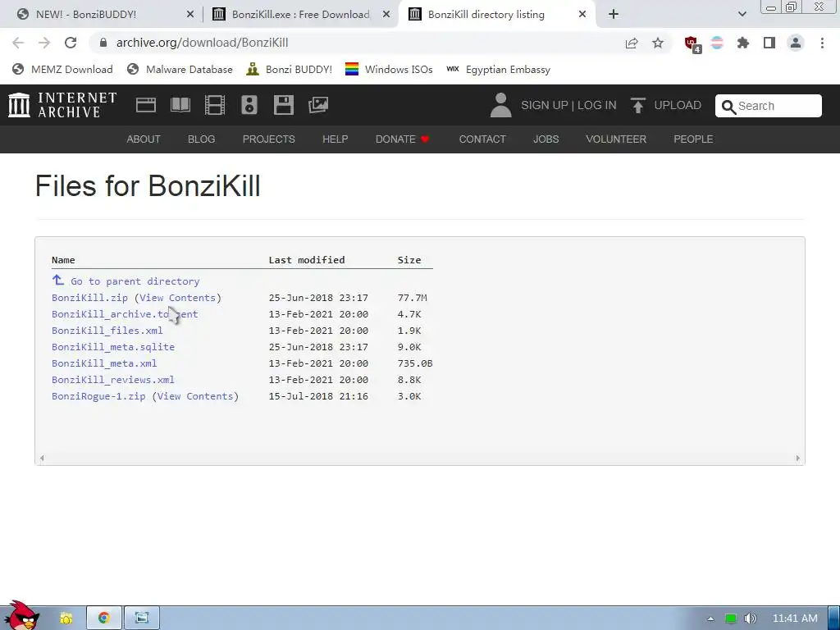840x630 pixels.
Task: Select the BonziKill directory listing tab
Action: coord(496,15)
